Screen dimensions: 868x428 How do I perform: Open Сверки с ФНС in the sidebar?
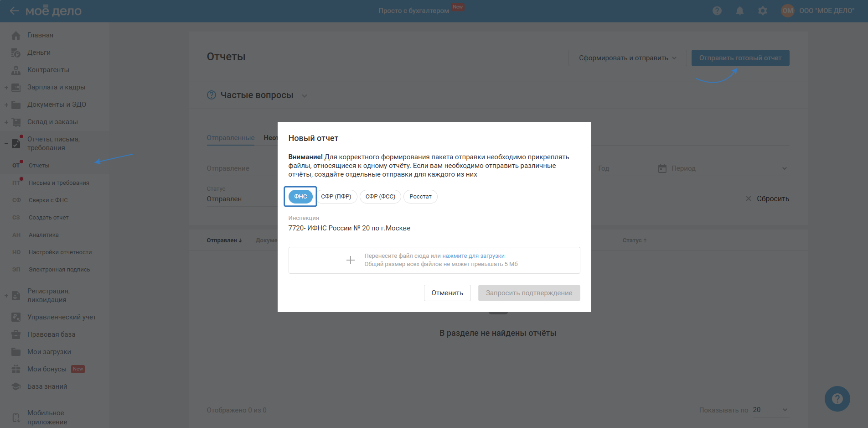pyautogui.click(x=48, y=200)
